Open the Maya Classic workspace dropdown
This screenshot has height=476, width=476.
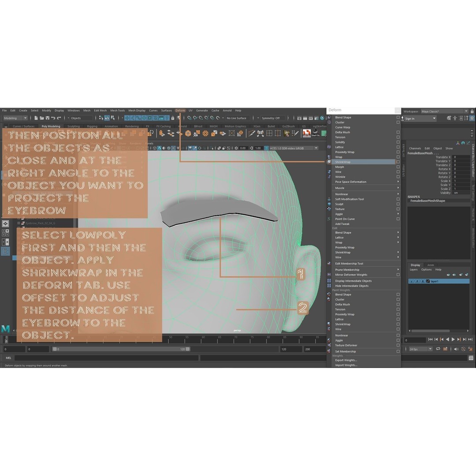point(445,112)
